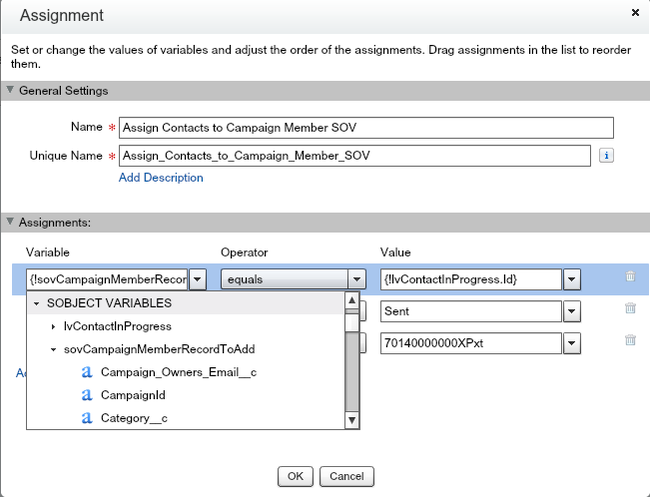Collapse the General Settings section
The height and width of the screenshot is (497, 650).
(x=11, y=91)
